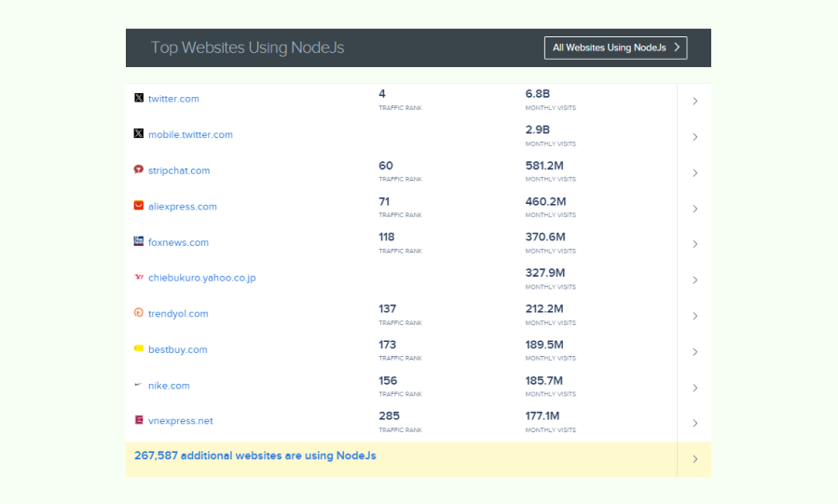Expand the mobile.twitter.com row chevron
This screenshot has width=838, height=504.
click(694, 137)
